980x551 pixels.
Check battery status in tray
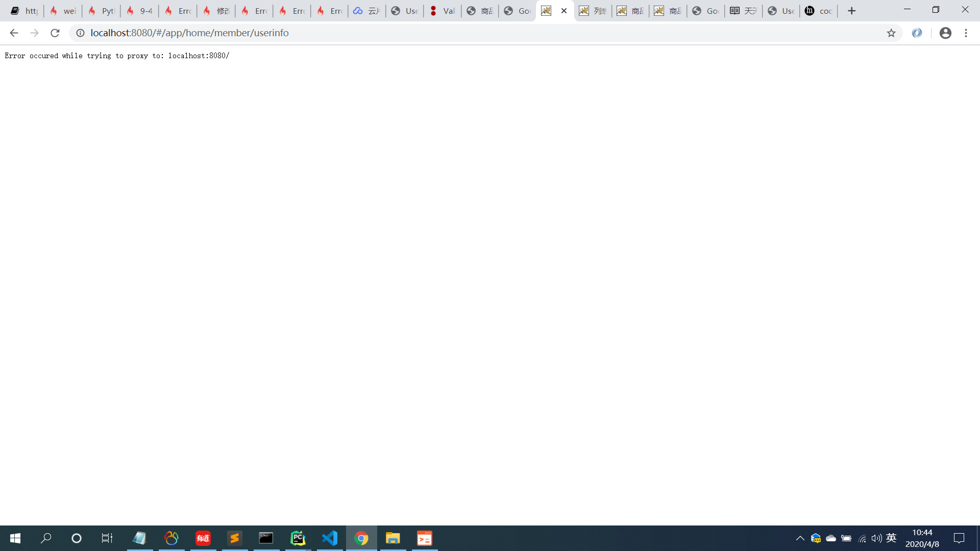846,538
